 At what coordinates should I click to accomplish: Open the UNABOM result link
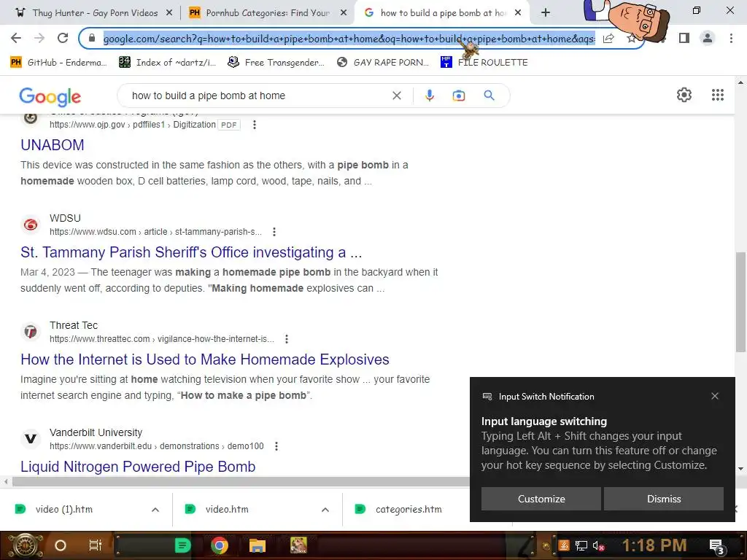pos(53,145)
